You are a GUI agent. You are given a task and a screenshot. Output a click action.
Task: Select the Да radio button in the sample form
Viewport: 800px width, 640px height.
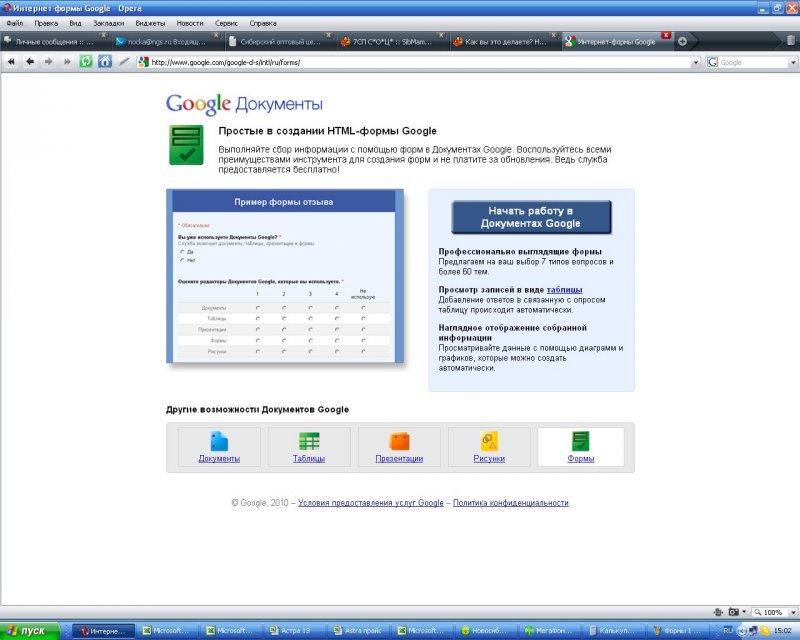(x=182, y=252)
